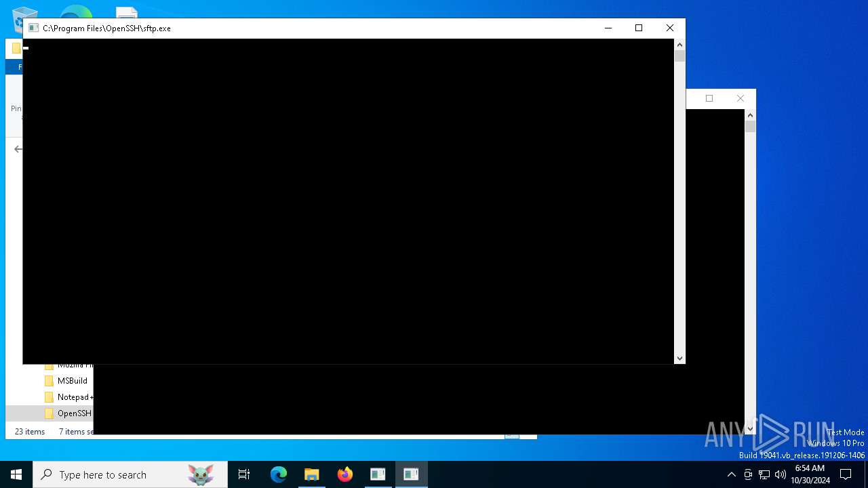Click the '23 items' status bar text
868x488 pixels.
pos(30,432)
